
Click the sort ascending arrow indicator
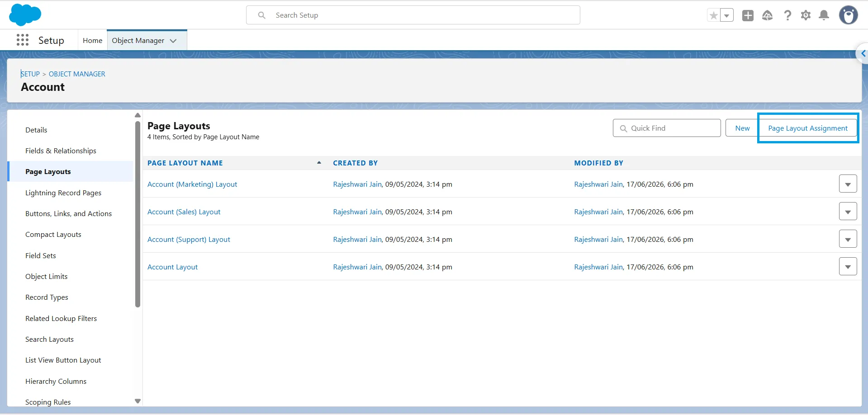[x=319, y=162]
